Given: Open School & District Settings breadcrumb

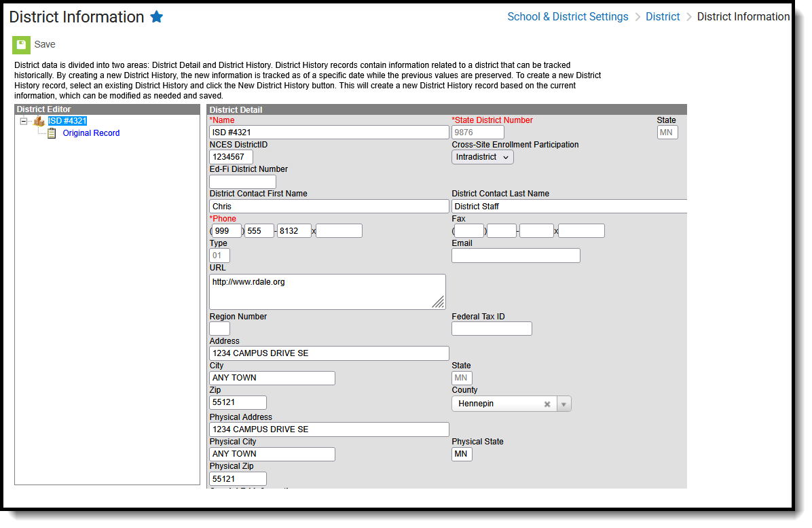Looking at the screenshot, I should tap(568, 16).
